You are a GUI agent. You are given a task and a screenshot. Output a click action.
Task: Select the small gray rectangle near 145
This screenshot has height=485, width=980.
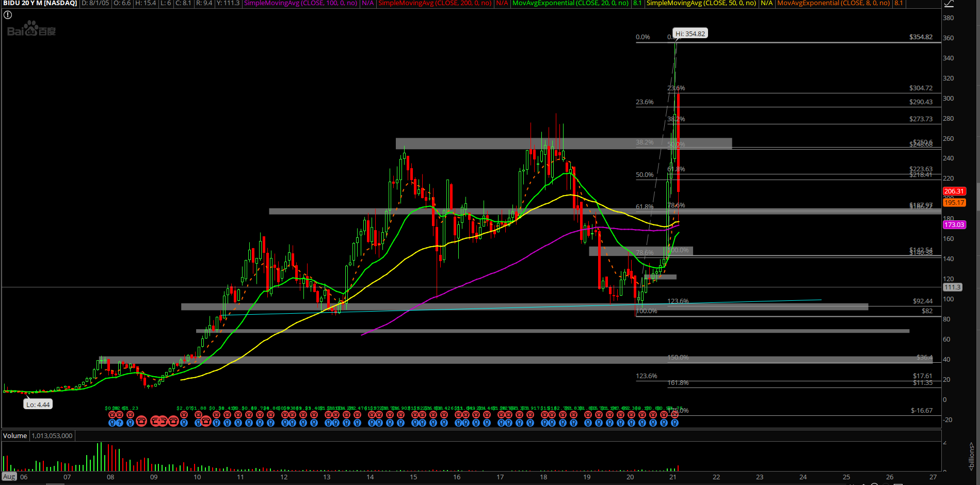641,251
